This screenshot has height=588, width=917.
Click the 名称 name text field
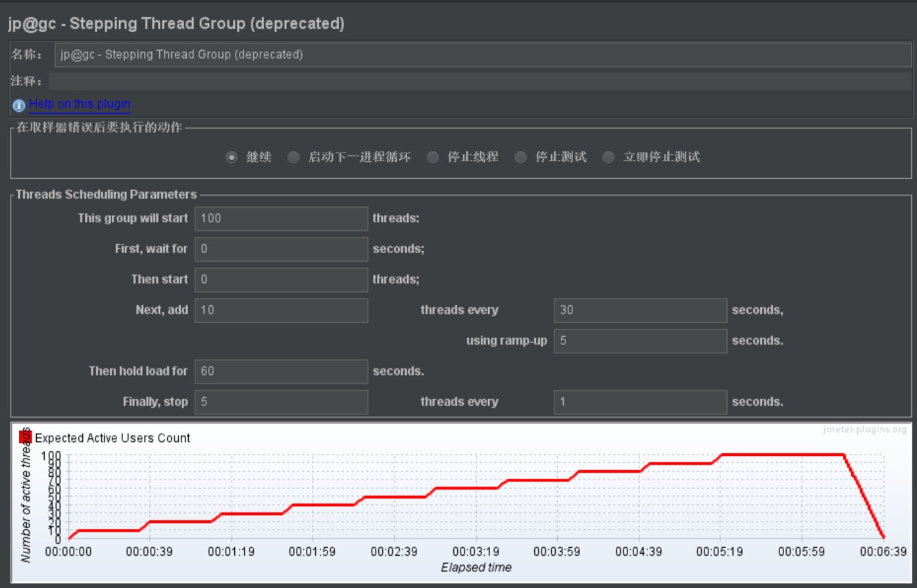point(482,55)
